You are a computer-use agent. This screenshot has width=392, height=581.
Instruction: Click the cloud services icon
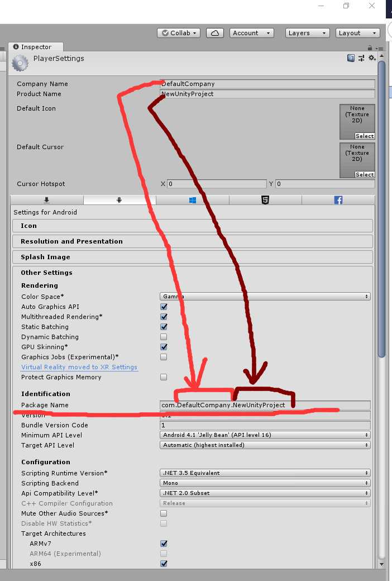pos(215,33)
